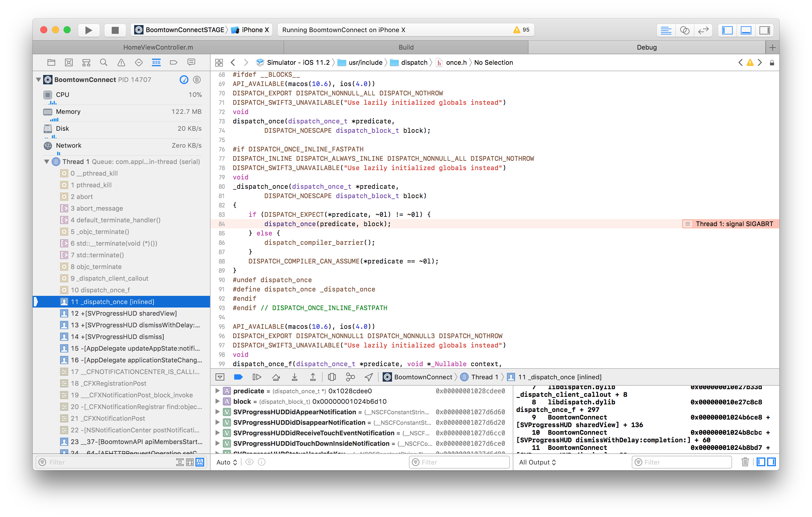Open the Memory graph debugger

[x=350, y=377]
